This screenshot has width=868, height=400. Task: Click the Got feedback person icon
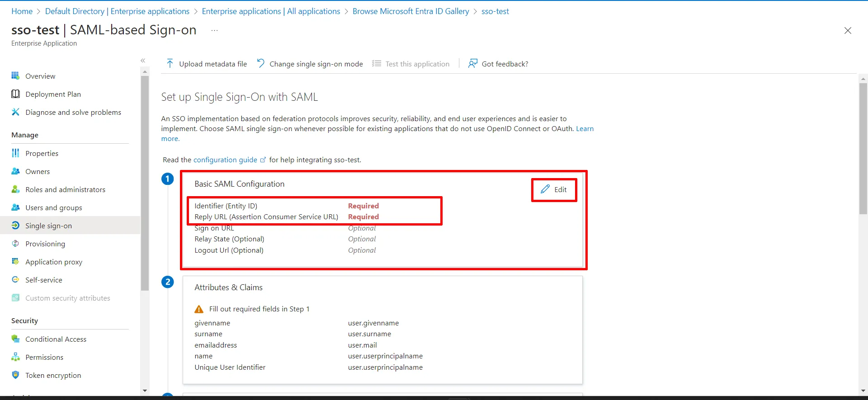pos(473,63)
